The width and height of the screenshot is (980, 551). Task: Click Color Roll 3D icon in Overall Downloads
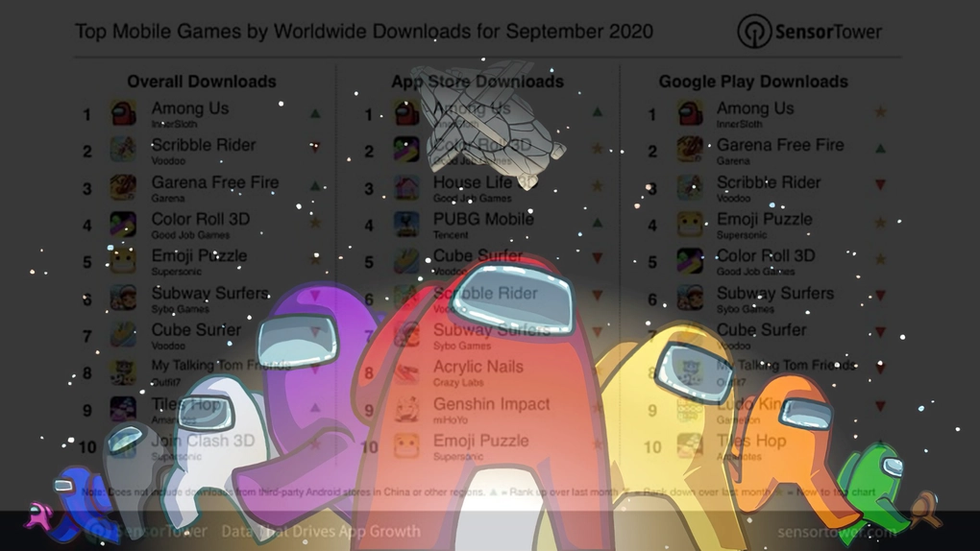coord(123,226)
